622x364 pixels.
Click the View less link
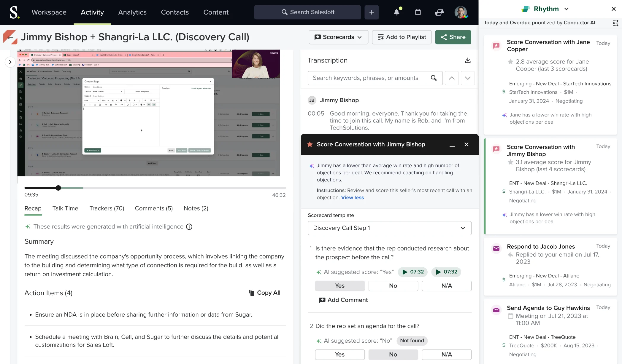(353, 198)
